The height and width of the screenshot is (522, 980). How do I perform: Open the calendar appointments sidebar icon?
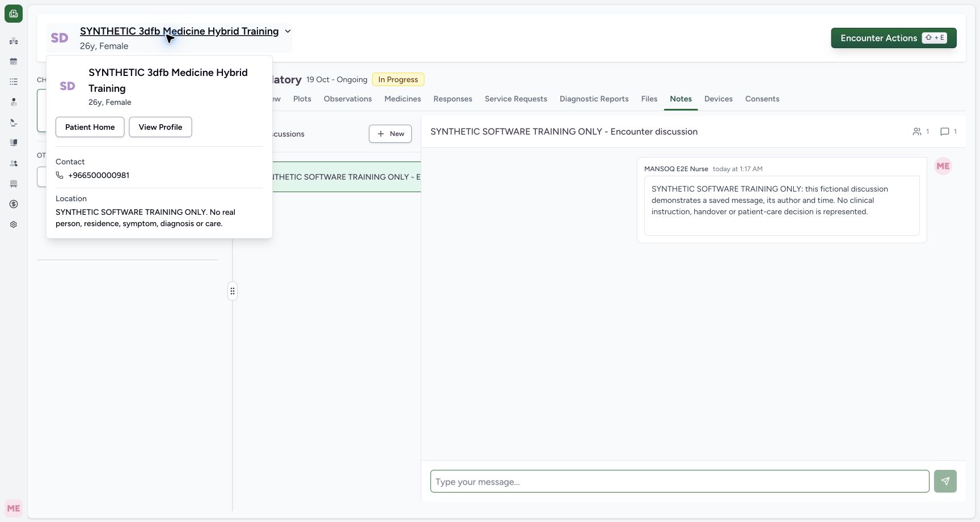[x=14, y=61]
